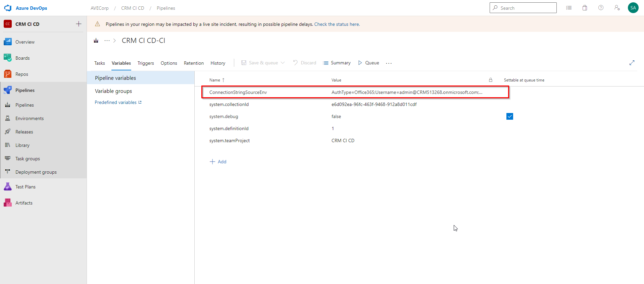Viewport: 644px width, 284px height.
Task: Select the system.definitionId variable name
Action: click(229, 128)
